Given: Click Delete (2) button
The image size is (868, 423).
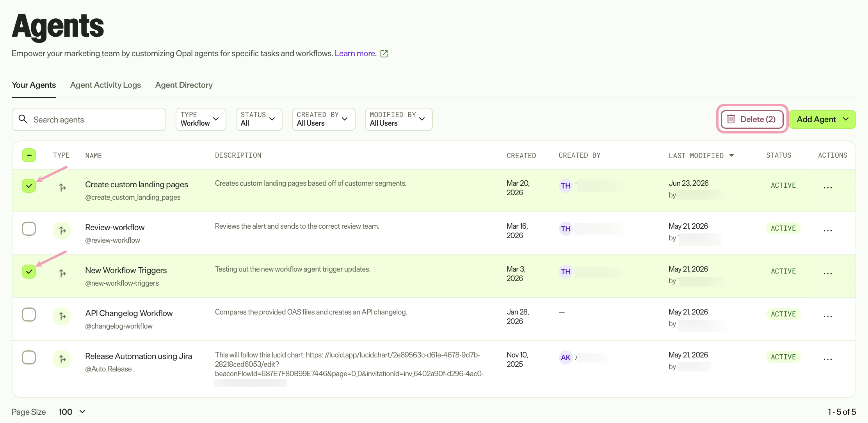Looking at the screenshot, I should 752,119.
